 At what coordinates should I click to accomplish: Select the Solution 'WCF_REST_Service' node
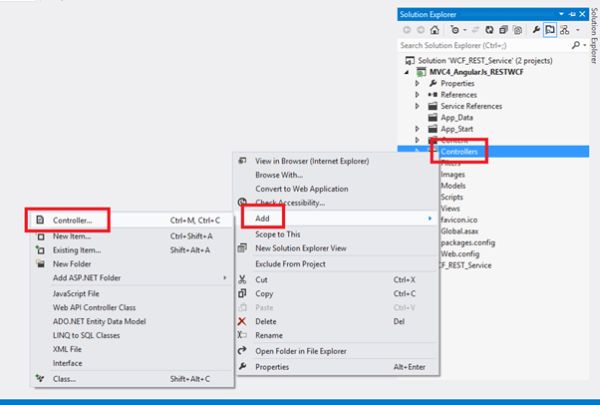485,60
